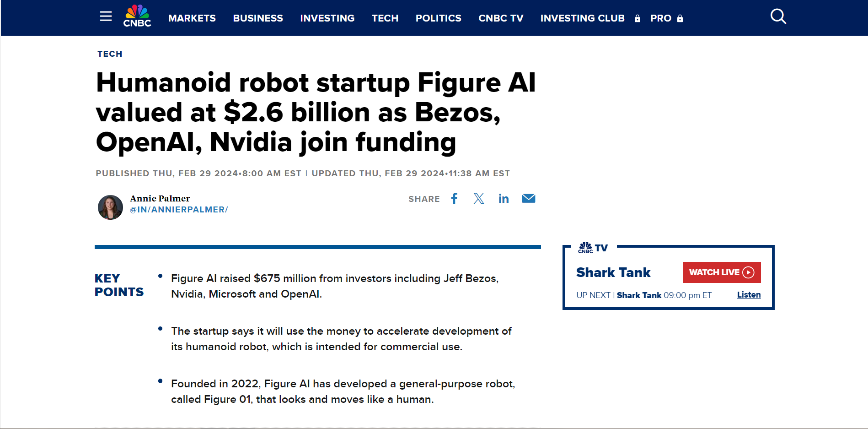Navigate to CNBC TV
The height and width of the screenshot is (429, 868).
tap(501, 18)
